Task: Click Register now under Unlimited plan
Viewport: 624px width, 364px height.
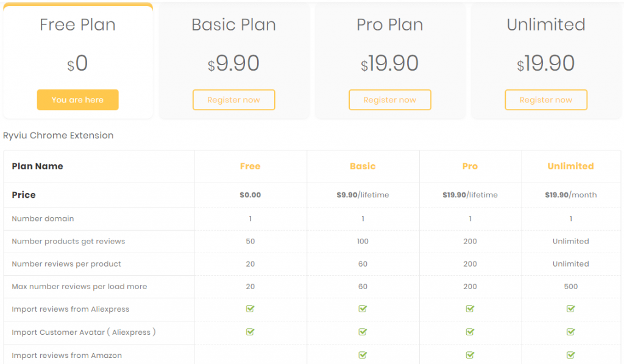Action: [x=545, y=100]
